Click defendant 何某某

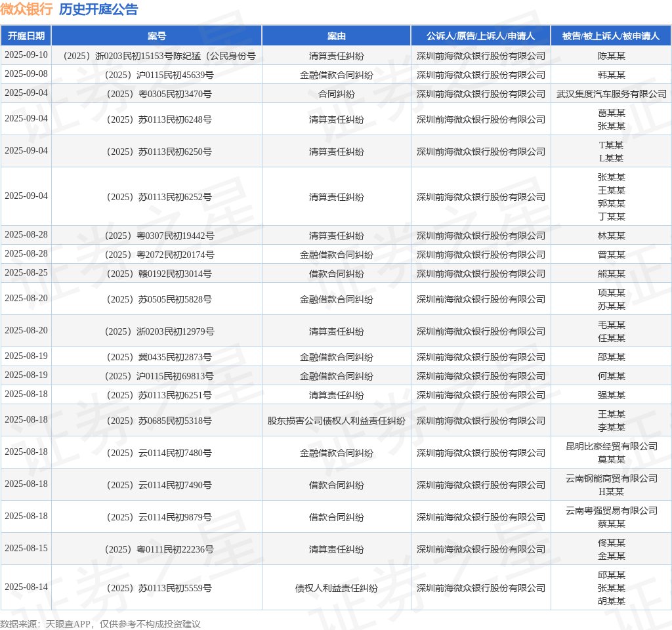(612, 376)
